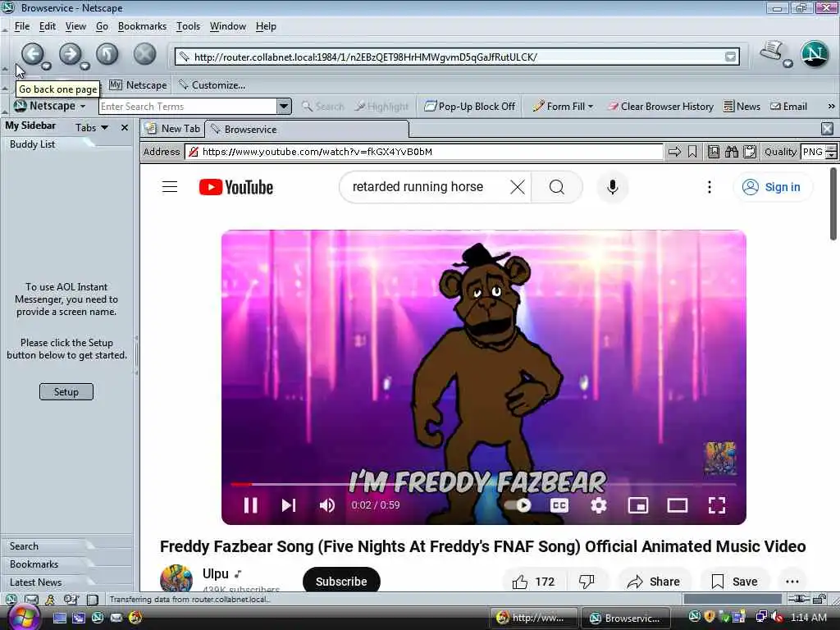Viewport: 840px width, 630px height.
Task: Expand the Form Fill dropdown
Action: (x=591, y=106)
